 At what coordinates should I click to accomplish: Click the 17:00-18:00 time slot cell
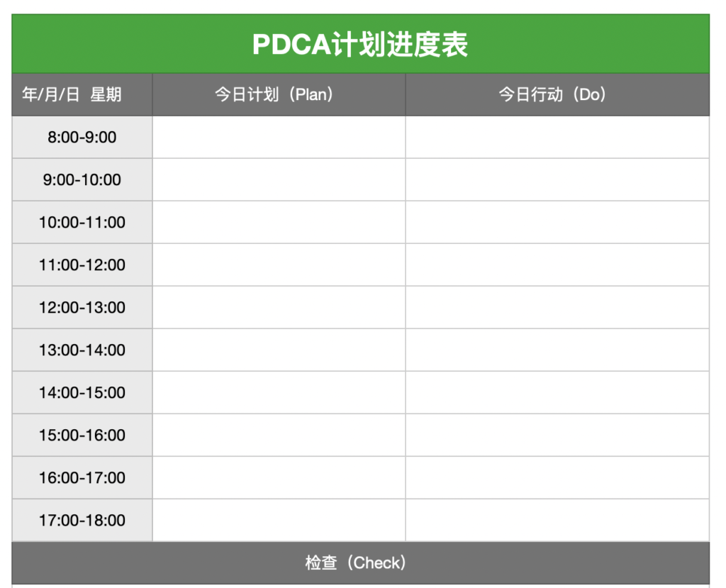(82, 520)
